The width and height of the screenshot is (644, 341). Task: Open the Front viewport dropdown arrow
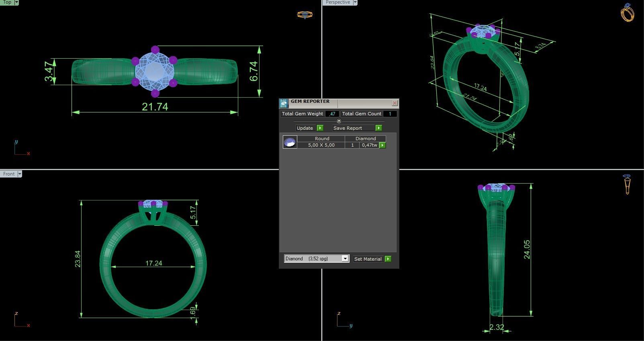(20, 174)
